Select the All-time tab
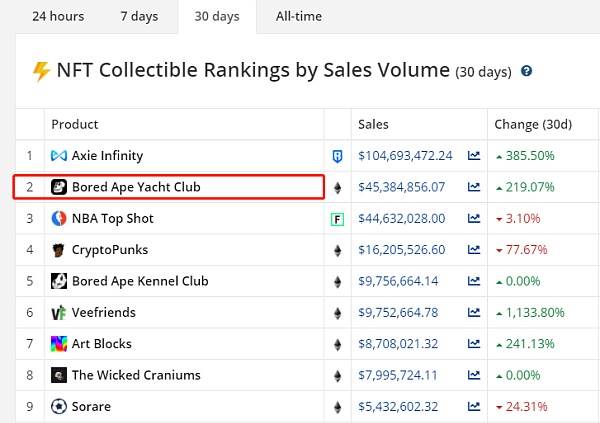Image resolution: width=600 pixels, height=423 pixels. [299, 16]
